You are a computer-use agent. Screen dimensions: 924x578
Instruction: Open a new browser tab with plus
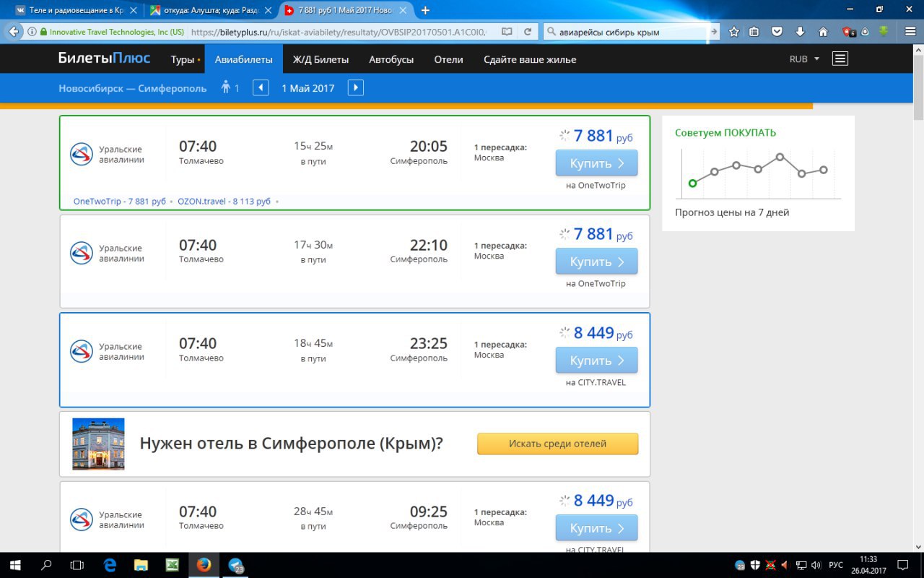coord(425,10)
